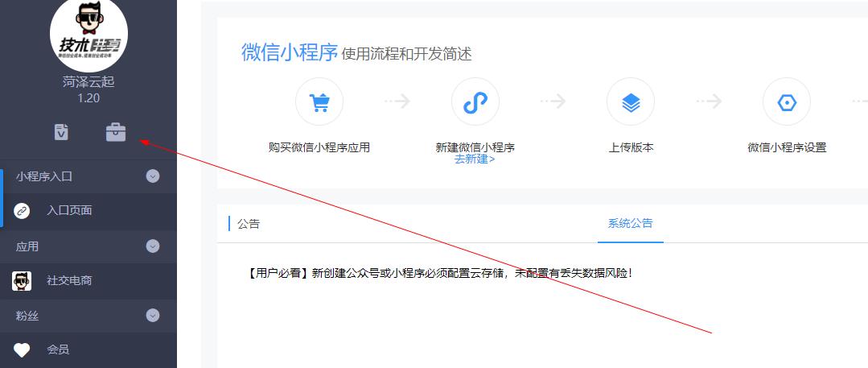The image size is (868, 368).
Task: Select the 小程序入口 section header
Action: [x=88, y=176]
